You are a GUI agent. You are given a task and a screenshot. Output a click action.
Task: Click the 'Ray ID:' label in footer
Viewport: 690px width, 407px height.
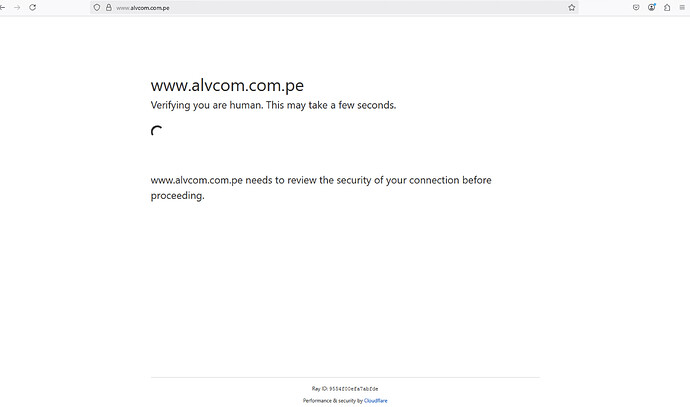[x=319, y=389]
